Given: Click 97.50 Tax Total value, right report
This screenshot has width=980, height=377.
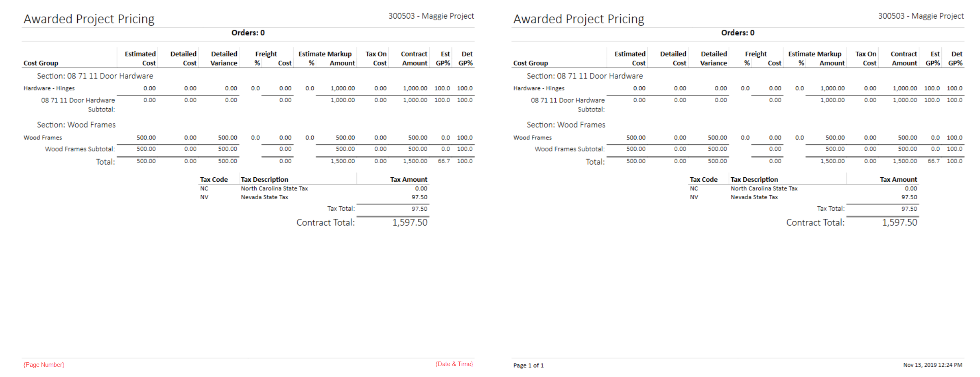Looking at the screenshot, I should point(909,209).
